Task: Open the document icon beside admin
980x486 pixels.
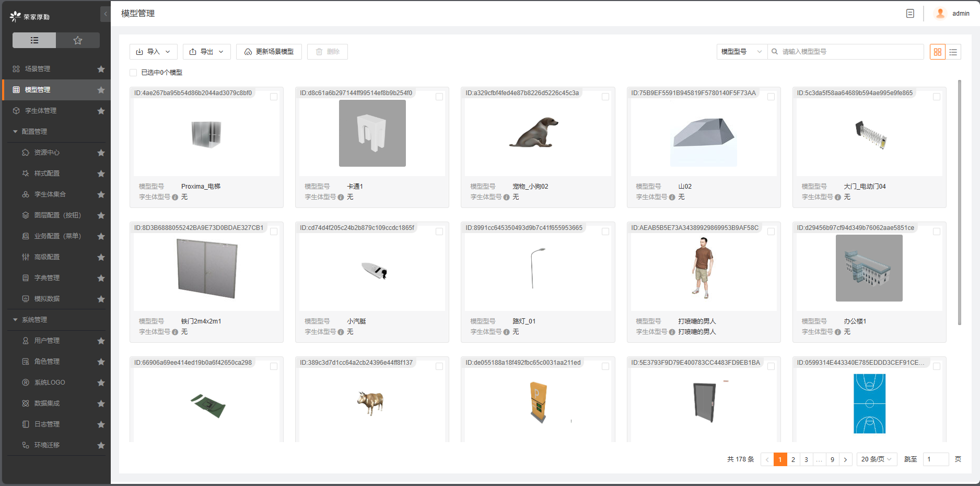Action: coord(910,14)
